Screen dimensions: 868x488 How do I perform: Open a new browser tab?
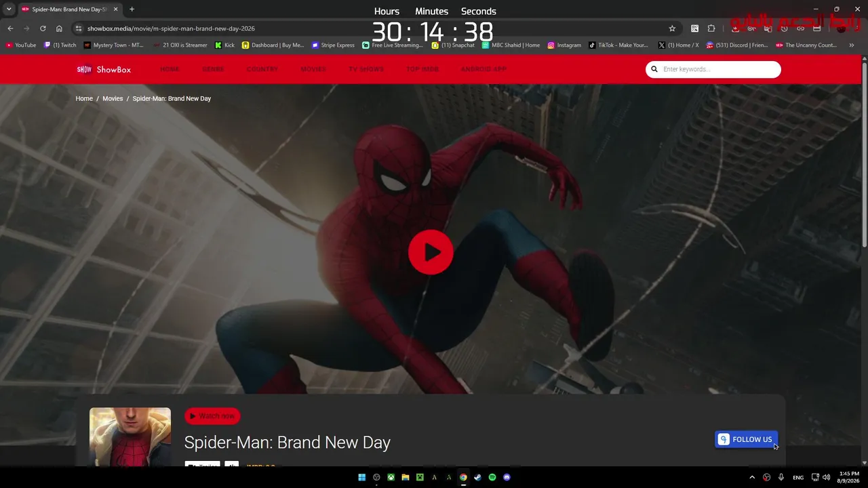[x=132, y=9]
